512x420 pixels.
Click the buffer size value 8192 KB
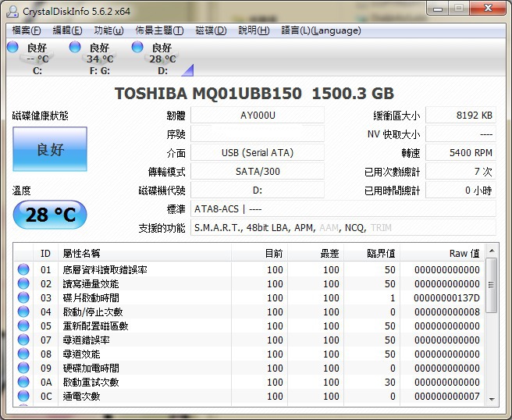click(460, 116)
